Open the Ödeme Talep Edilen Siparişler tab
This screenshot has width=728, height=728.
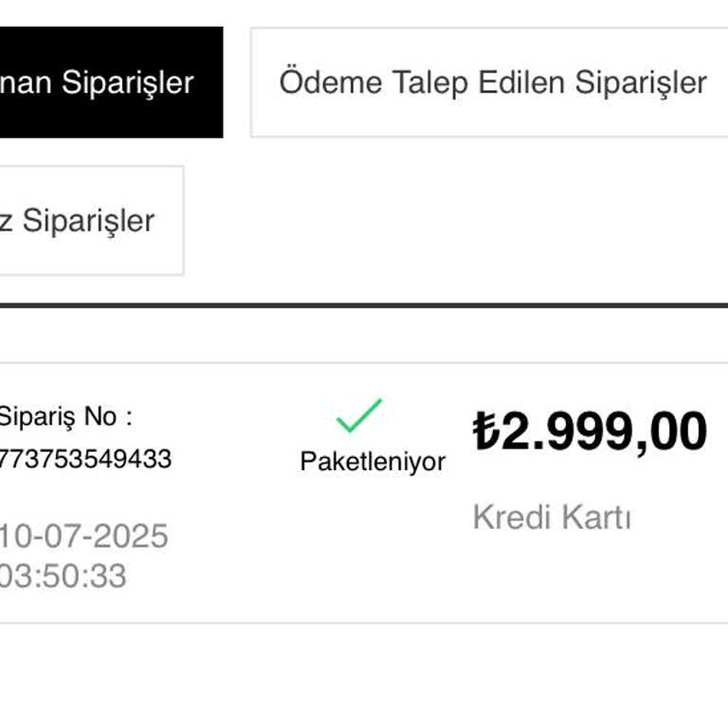point(492,82)
